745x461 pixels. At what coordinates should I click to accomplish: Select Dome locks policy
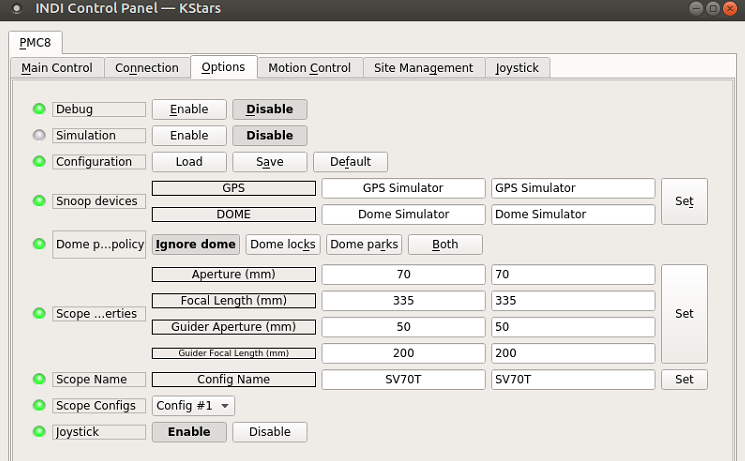(283, 244)
